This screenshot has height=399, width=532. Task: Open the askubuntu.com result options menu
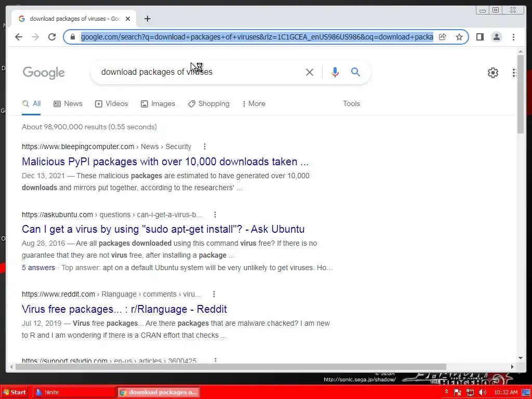click(x=215, y=215)
